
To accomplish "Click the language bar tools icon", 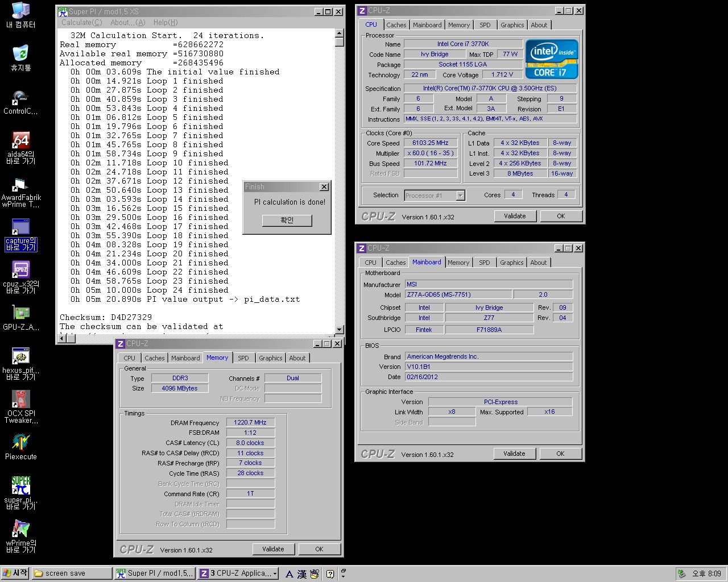I will (315, 574).
